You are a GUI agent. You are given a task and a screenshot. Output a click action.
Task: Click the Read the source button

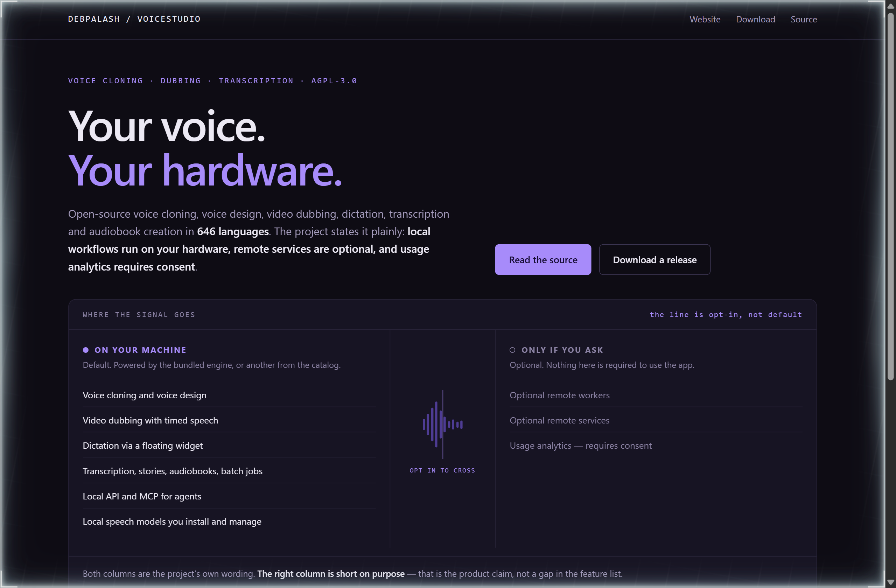(543, 259)
